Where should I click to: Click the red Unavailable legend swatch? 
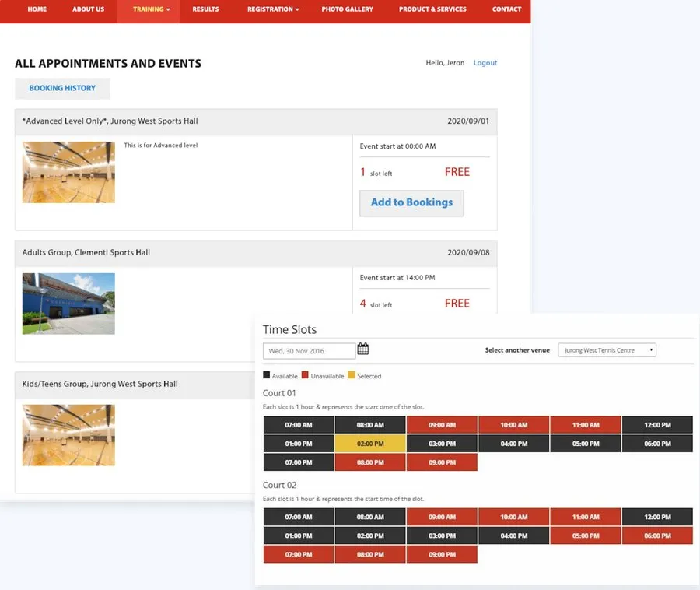coord(305,375)
